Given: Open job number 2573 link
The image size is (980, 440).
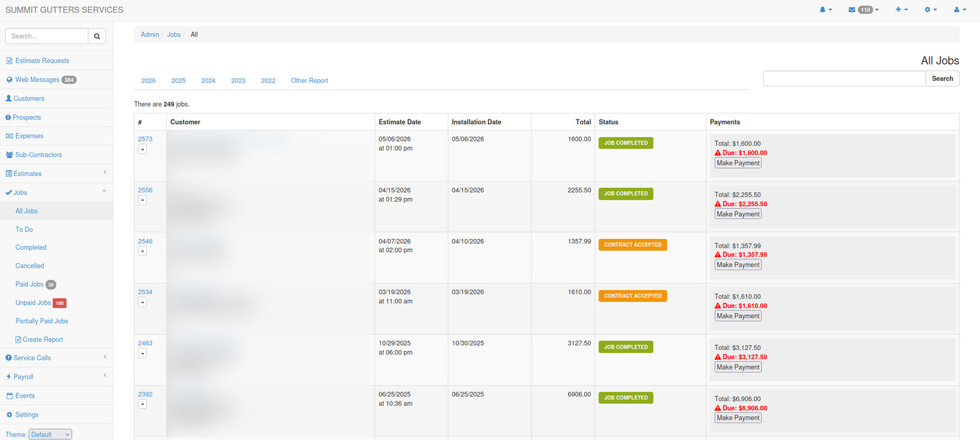Looking at the screenshot, I should 145,139.
